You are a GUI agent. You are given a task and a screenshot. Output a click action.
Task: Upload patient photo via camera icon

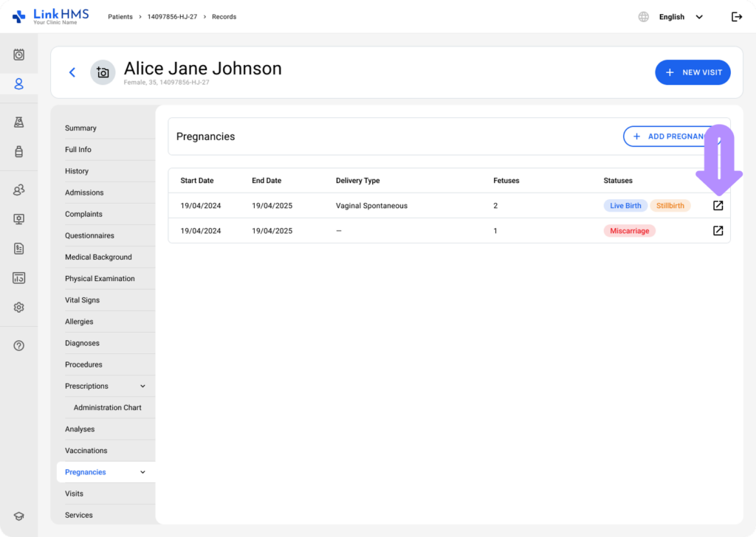click(103, 72)
